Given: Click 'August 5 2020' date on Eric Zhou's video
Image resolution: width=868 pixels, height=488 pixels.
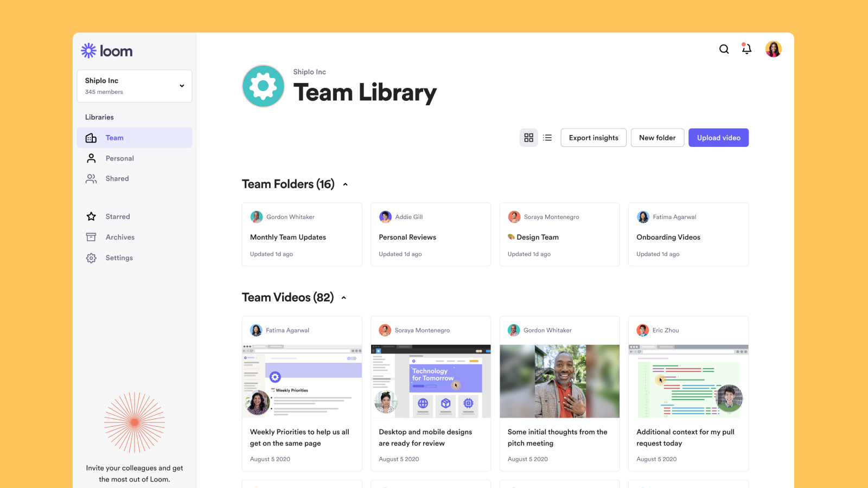Looking at the screenshot, I should click(x=656, y=459).
